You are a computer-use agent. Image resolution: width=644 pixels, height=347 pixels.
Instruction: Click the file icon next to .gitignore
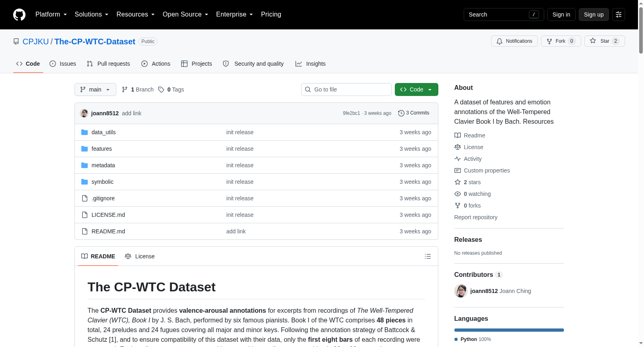pos(85,198)
